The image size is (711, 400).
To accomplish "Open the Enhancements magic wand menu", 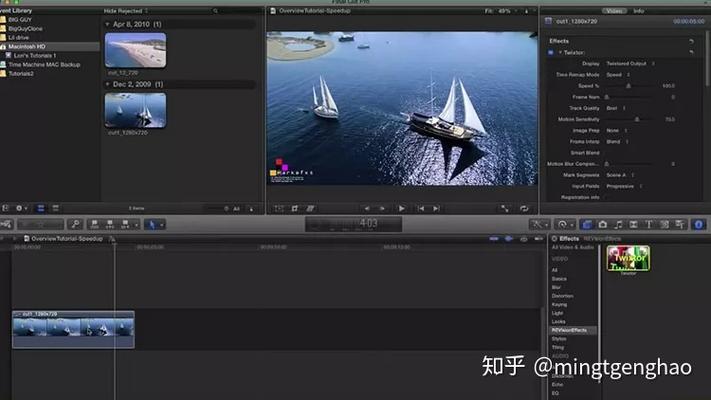I will click(540, 224).
